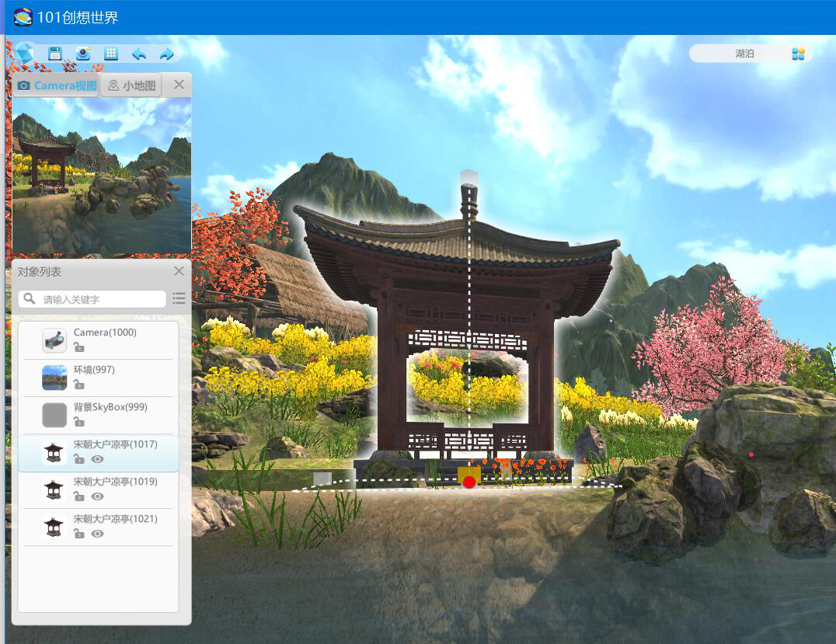This screenshot has width=836, height=644.
Task: Click the magnifier search icon in object list
Action: (30, 298)
